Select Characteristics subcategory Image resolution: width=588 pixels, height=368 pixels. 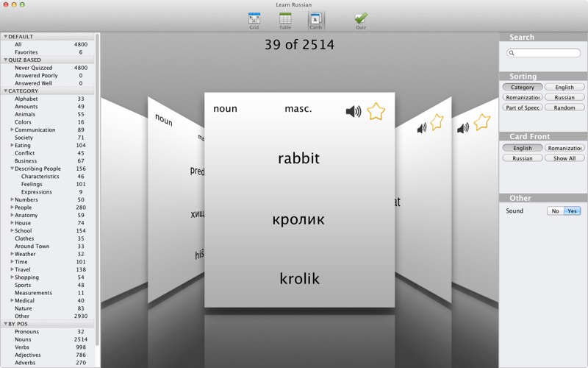click(x=48, y=176)
